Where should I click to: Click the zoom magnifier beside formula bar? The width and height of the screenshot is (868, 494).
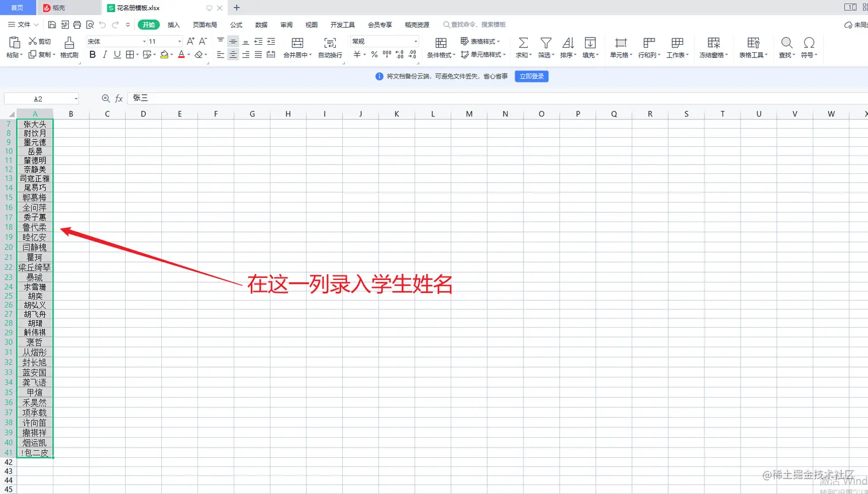pyautogui.click(x=106, y=99)
